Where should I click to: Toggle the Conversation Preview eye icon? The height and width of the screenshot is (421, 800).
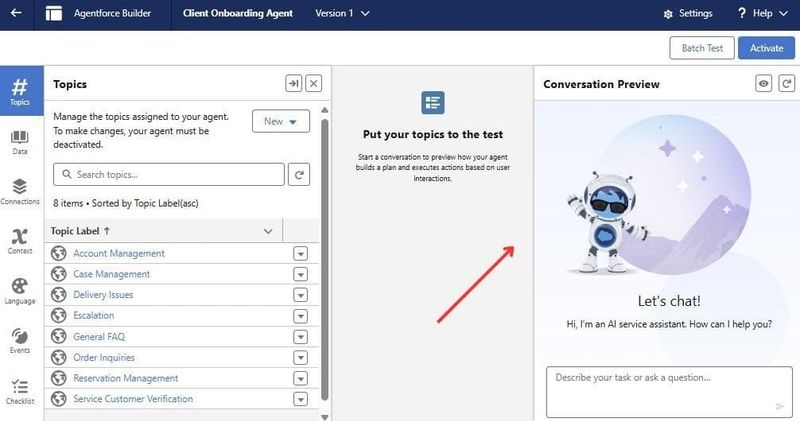pos(763,83)
